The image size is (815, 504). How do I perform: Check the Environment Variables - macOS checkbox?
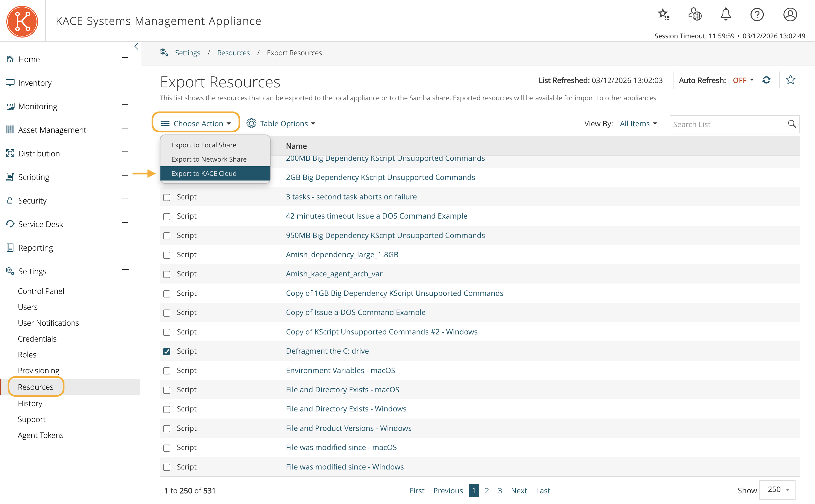pyautogui.click(x=167, y=371)
